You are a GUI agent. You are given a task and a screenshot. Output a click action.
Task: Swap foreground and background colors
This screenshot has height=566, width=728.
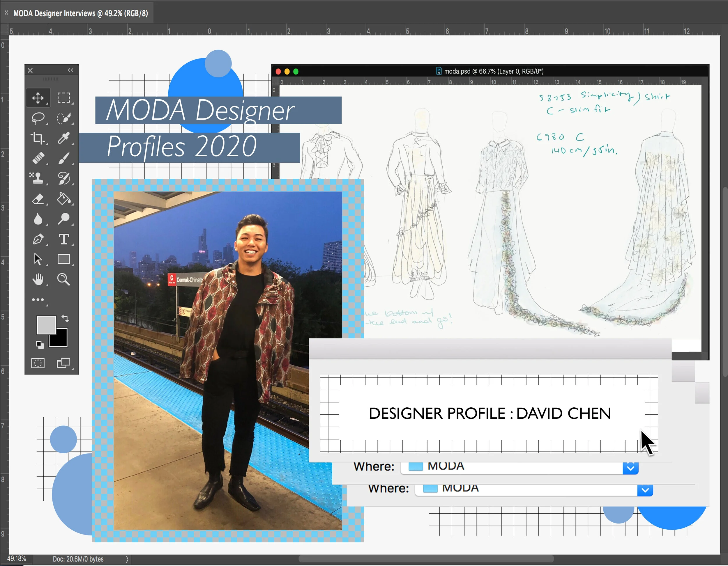pyautogui.click(x=65, y=318)
